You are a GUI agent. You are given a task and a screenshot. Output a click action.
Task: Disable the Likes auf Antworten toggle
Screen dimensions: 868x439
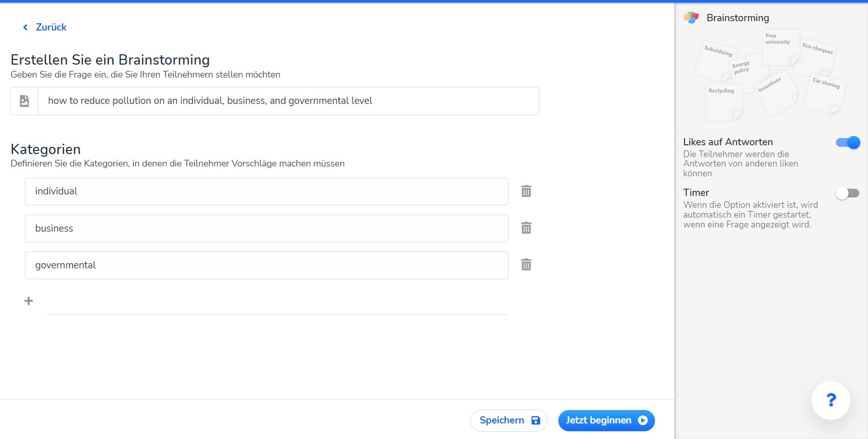pyautogui.click(x=847, y=143)
